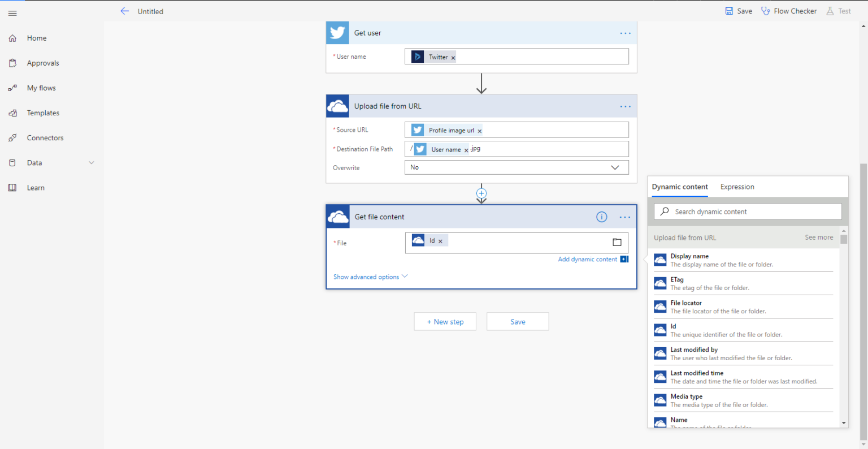
Task: Click the back arrow next to Untitled
Action: click(124, 11)
